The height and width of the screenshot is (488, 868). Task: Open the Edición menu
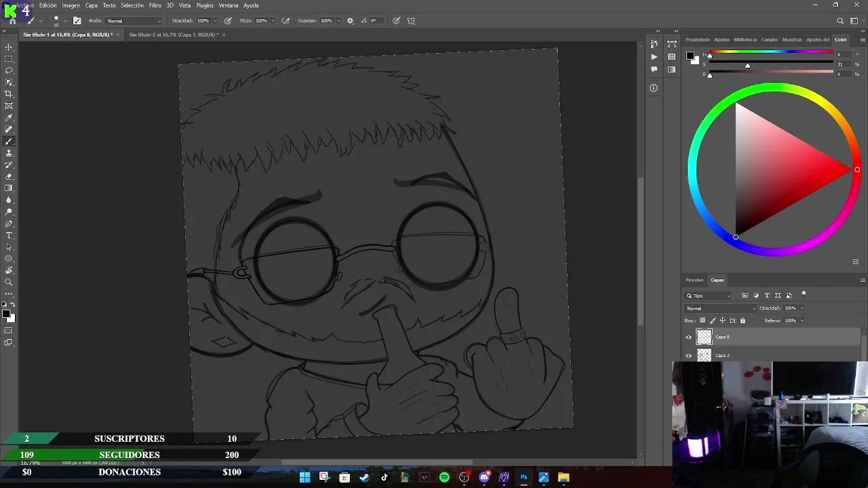[48, 5]
